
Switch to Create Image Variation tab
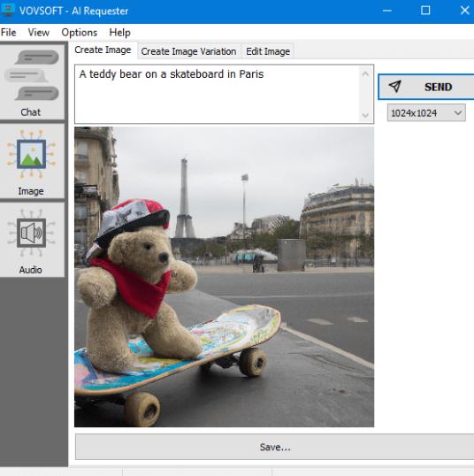point(188,51)
